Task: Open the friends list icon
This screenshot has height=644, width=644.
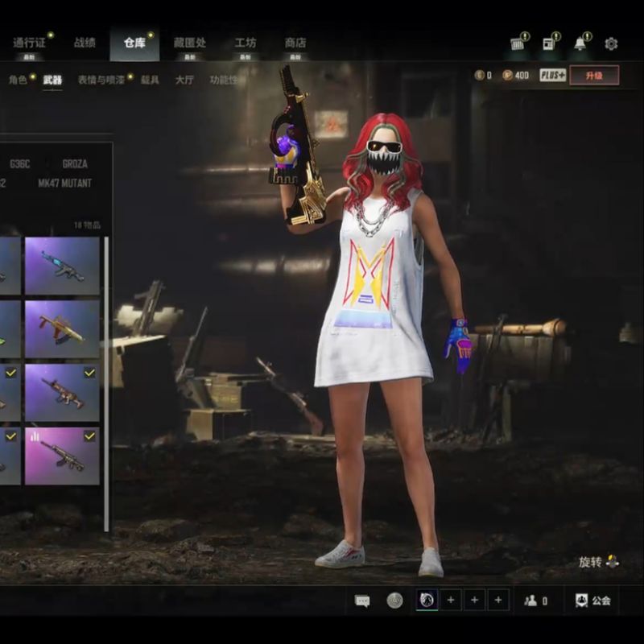Action: click(531, 601)
